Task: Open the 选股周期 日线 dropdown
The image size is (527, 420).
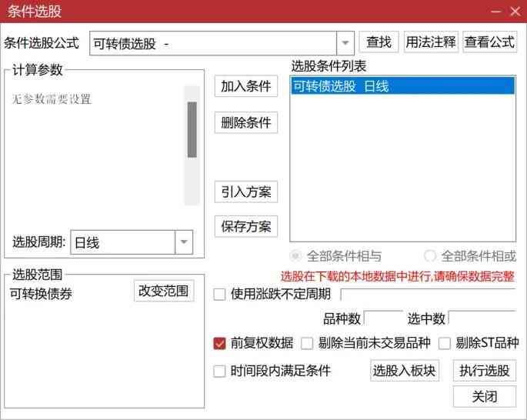Action: 183,242
